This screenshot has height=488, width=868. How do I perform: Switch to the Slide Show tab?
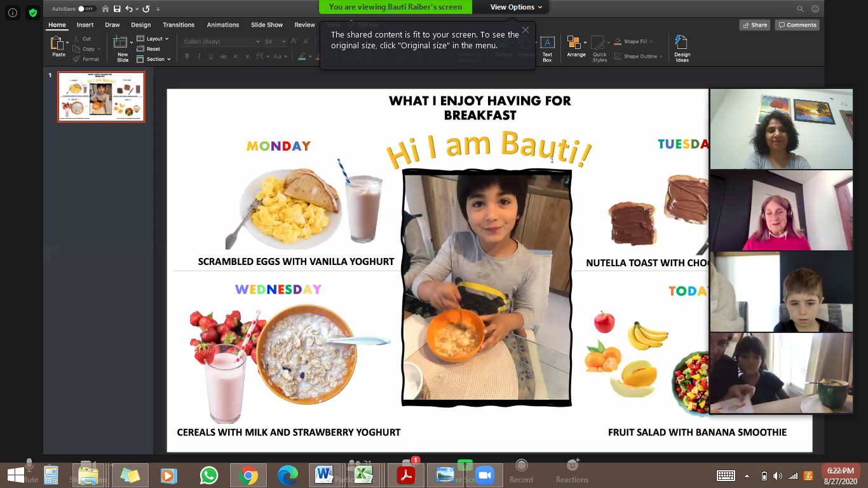pyautogui.click(x=267, y=25)
